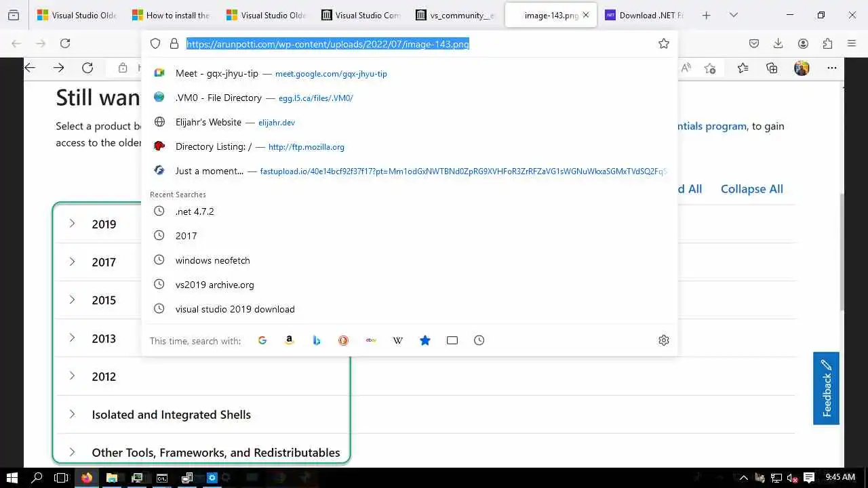Click the muted volume tray icon

coord(792,478)
